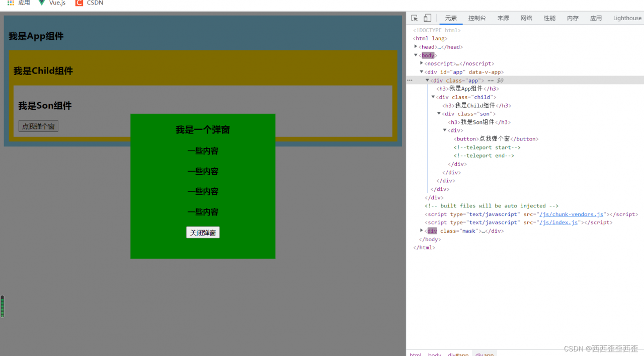644x356 pixels.
Task: Click the 我是Son组件 heading on page
Action: [x=45, y=106]
